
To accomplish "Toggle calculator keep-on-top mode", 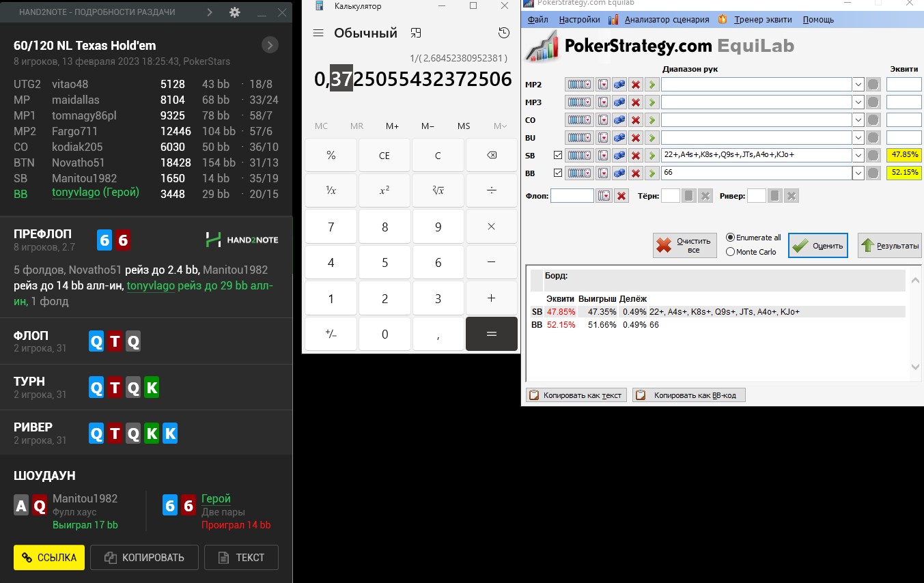I will pos(416,33).
